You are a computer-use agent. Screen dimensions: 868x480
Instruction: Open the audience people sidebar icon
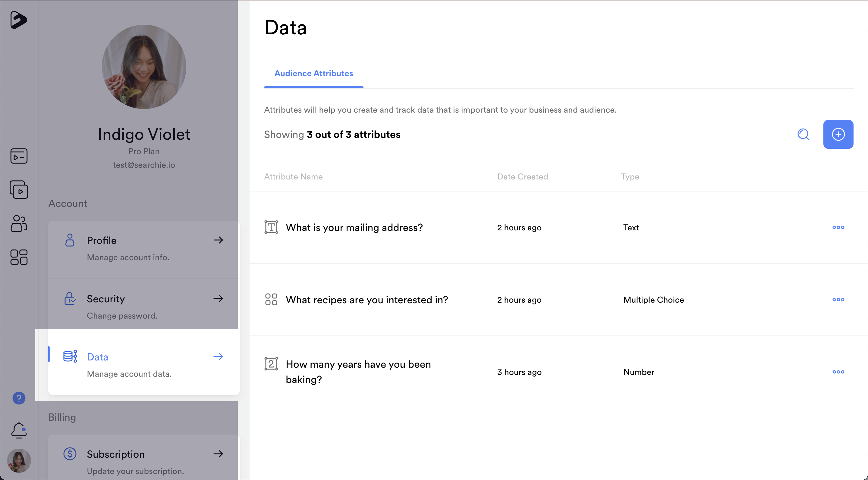(19, 223)
